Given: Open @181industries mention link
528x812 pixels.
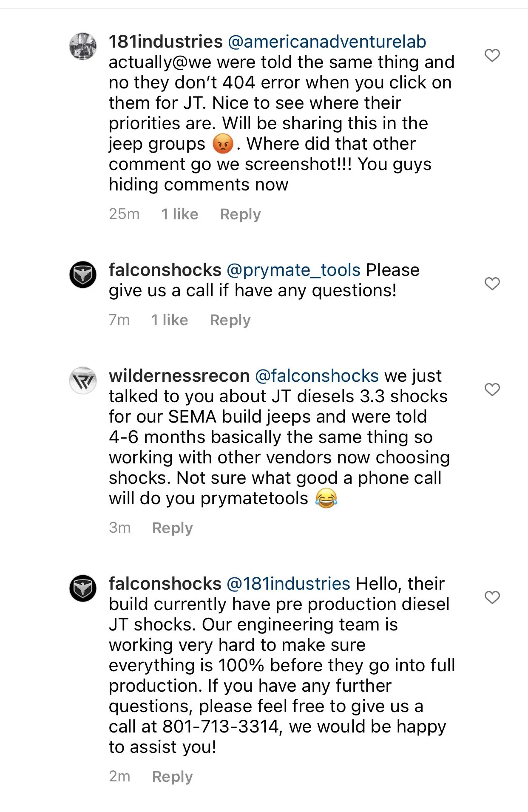Looking at the screenshot, I should (x=288, y=584).
